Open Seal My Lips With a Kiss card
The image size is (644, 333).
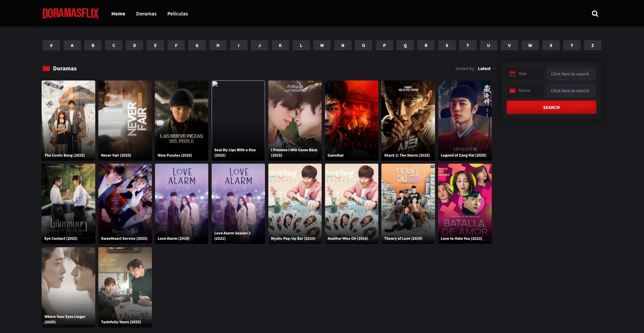pyautogui.click(x=238, y=120)
